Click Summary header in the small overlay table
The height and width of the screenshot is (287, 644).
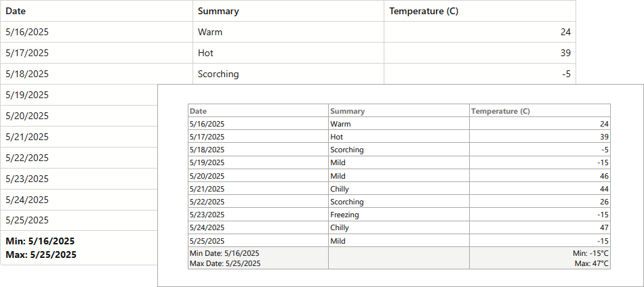click(x=347, y=111)
